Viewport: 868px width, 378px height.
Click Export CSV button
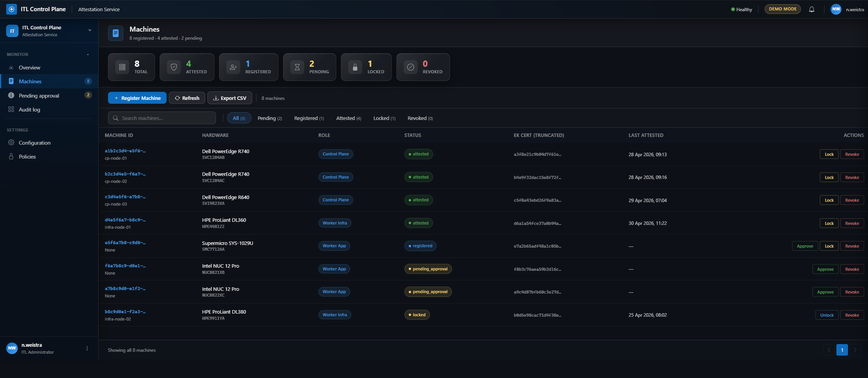pos(230,98)
